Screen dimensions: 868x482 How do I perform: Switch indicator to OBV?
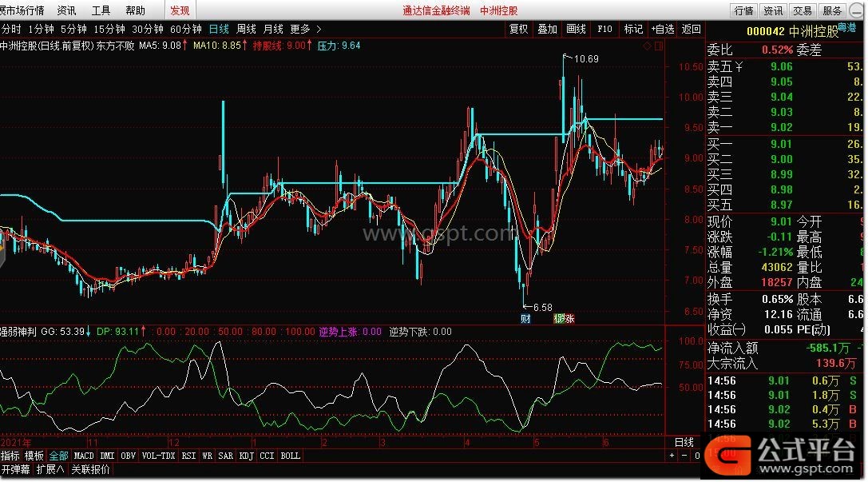[128, 456]
